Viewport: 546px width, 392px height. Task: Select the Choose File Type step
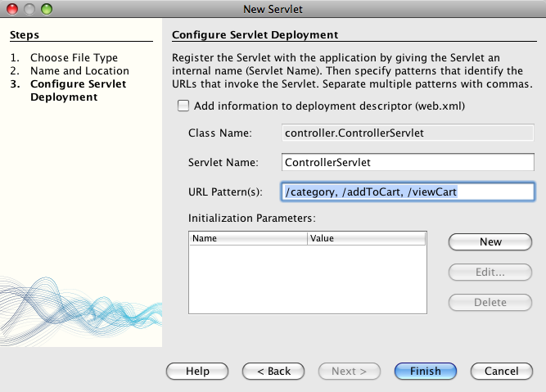[74, 58]
